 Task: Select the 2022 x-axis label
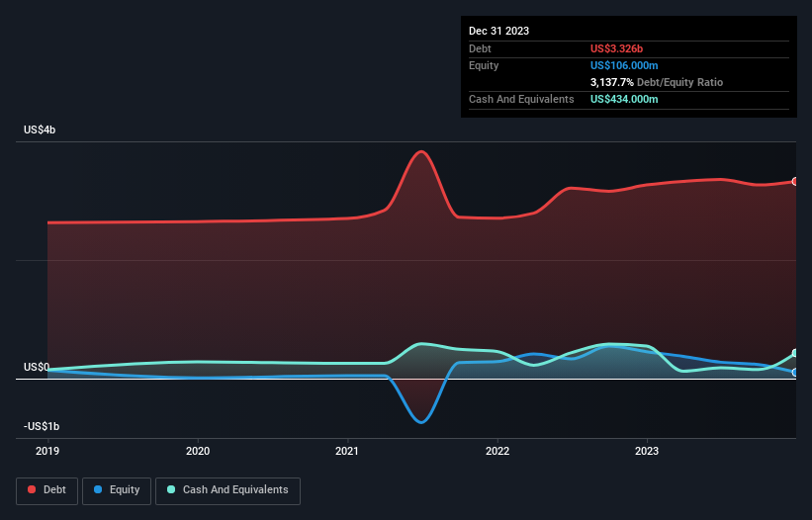point(497,451)
